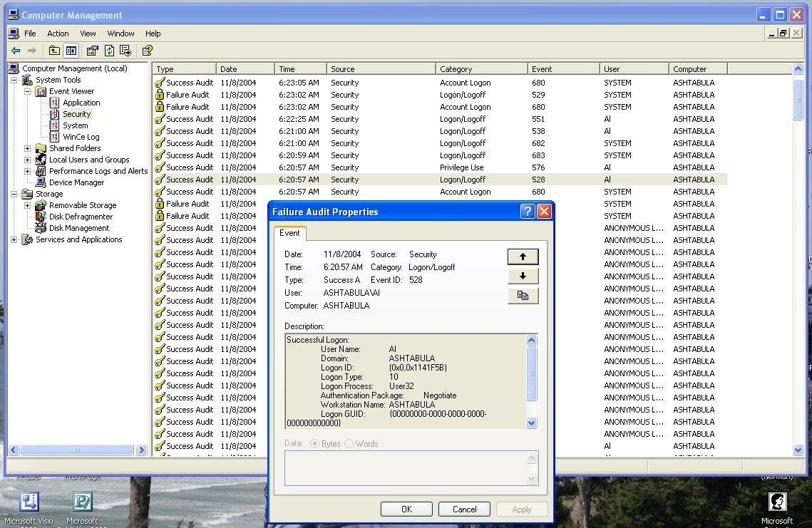The width and height of the screenshot is (812, 528).
Task: Click the Back arrow toolbar icon
Action: coord(16,51)
